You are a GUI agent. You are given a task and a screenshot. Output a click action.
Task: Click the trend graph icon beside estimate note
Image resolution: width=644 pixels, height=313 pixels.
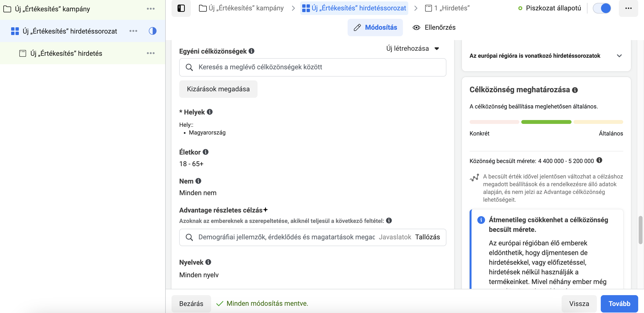[474, 178]
